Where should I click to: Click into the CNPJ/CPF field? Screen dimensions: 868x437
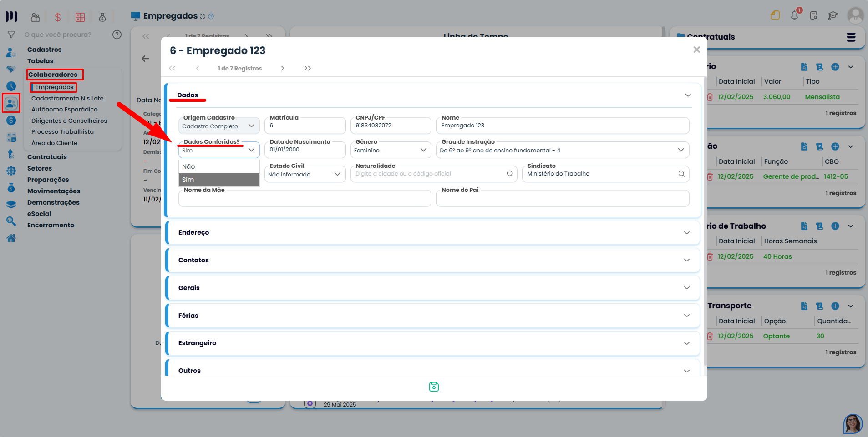pyautogui.click(x=391, y=126)
